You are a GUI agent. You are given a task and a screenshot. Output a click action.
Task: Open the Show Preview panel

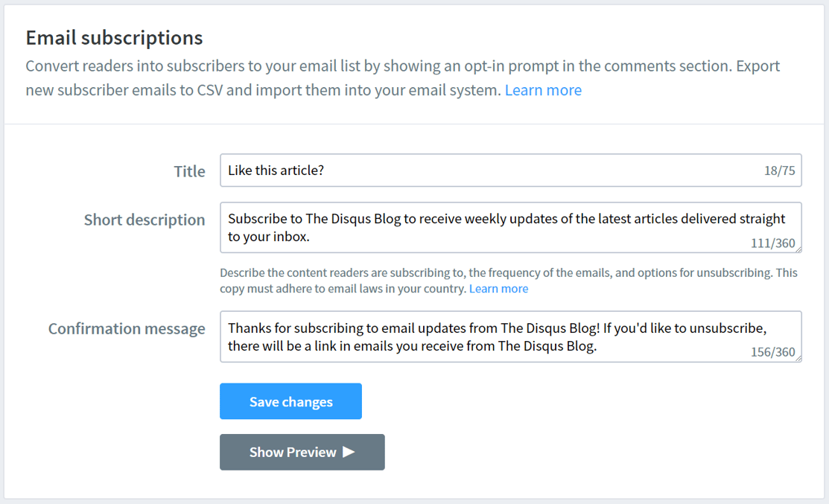302,451
